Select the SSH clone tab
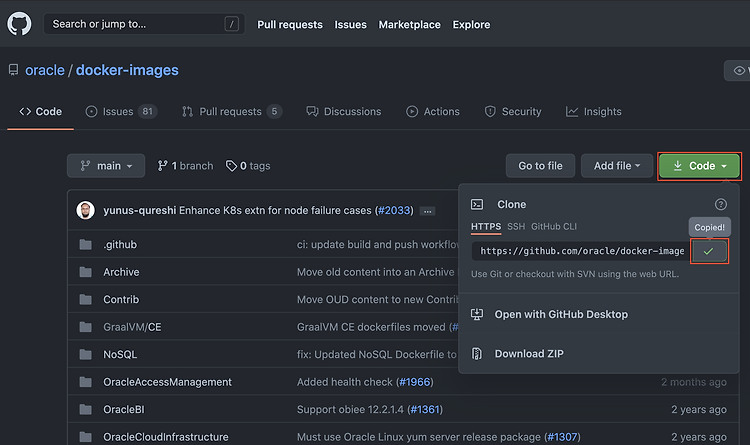This screenshot has height=445, width=750. (x=516, y=226)
